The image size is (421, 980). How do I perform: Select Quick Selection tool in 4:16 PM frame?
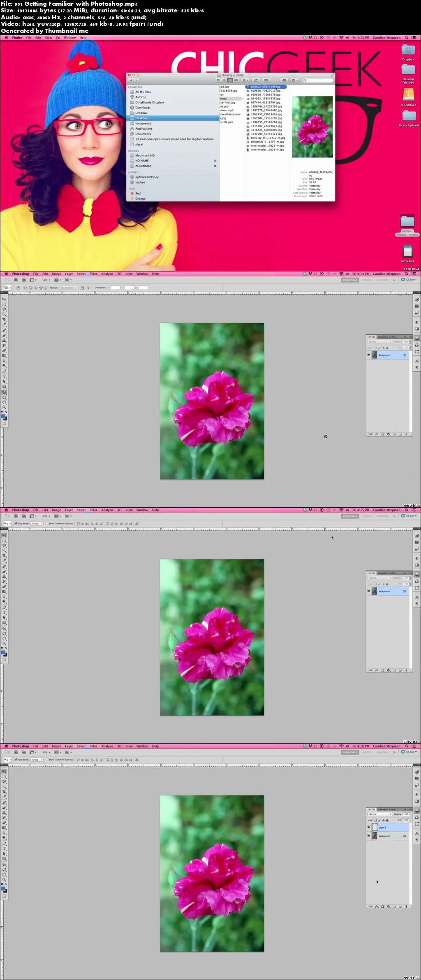click(x=4, y=786)
